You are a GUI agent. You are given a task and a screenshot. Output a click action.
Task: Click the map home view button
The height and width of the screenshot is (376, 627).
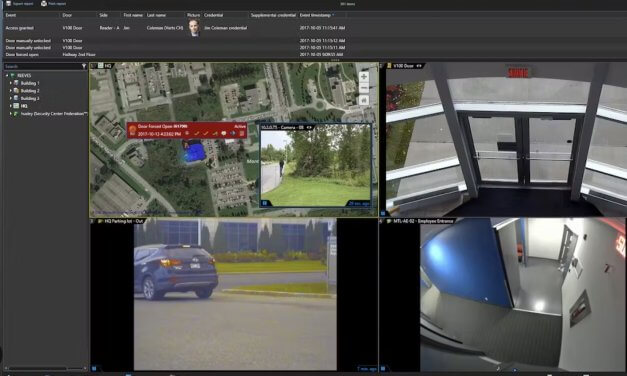click(x=363, y=100)
